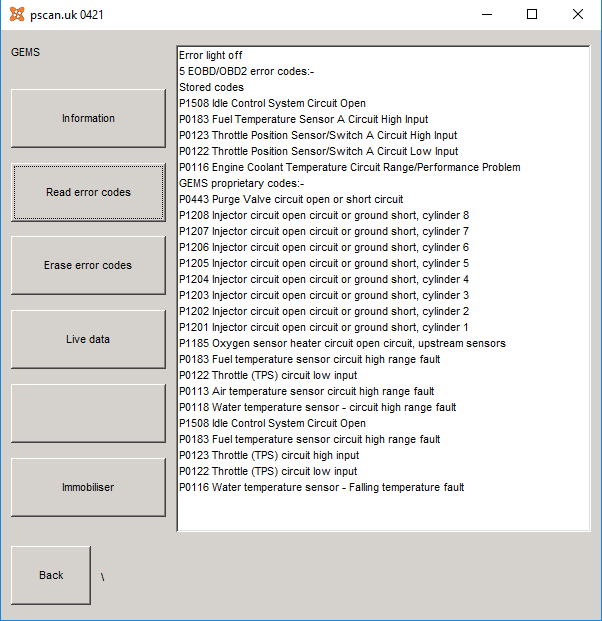
Task: Click P1204 Injector circuit cylinder 4 line
Action: (324, 279)
